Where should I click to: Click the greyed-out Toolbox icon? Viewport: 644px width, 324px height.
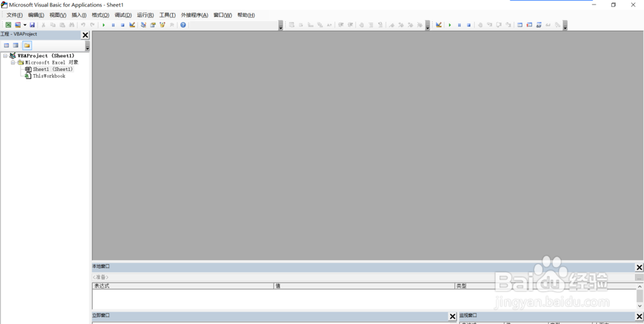tap(172, 25)
